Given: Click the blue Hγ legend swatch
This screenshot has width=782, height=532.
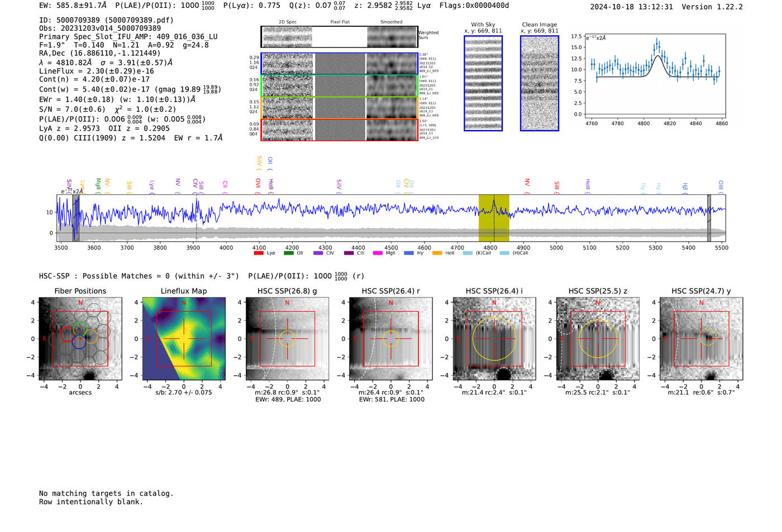Looking at the screenshot, I should coord(409,253).
